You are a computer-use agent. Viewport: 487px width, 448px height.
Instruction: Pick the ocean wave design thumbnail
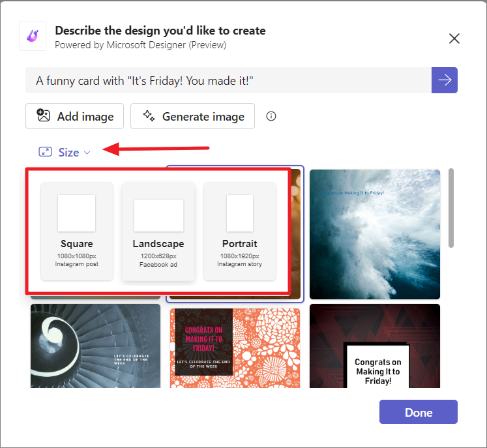click(375, 234)
